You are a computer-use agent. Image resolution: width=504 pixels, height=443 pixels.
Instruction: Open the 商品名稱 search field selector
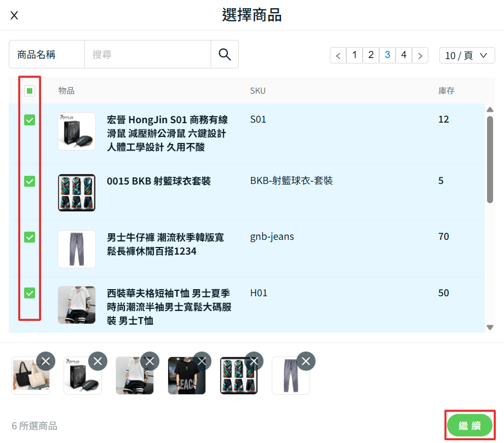coord(47,54)
